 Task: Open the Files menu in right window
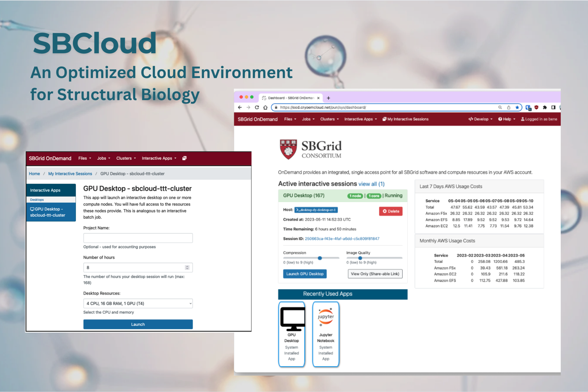point(290,119)
